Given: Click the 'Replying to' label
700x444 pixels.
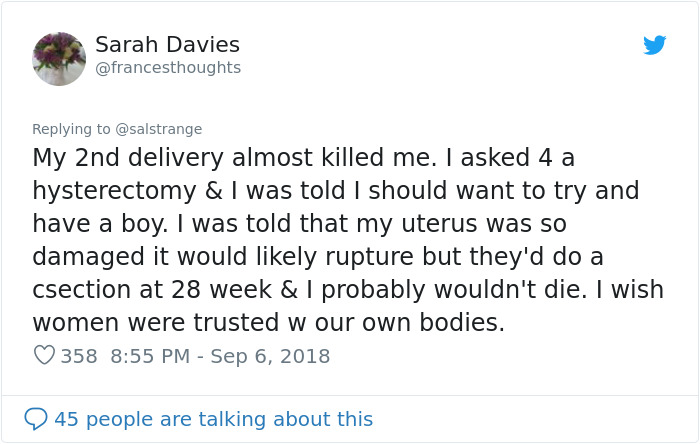Looking at the screenshot, I should pos(71,129).
